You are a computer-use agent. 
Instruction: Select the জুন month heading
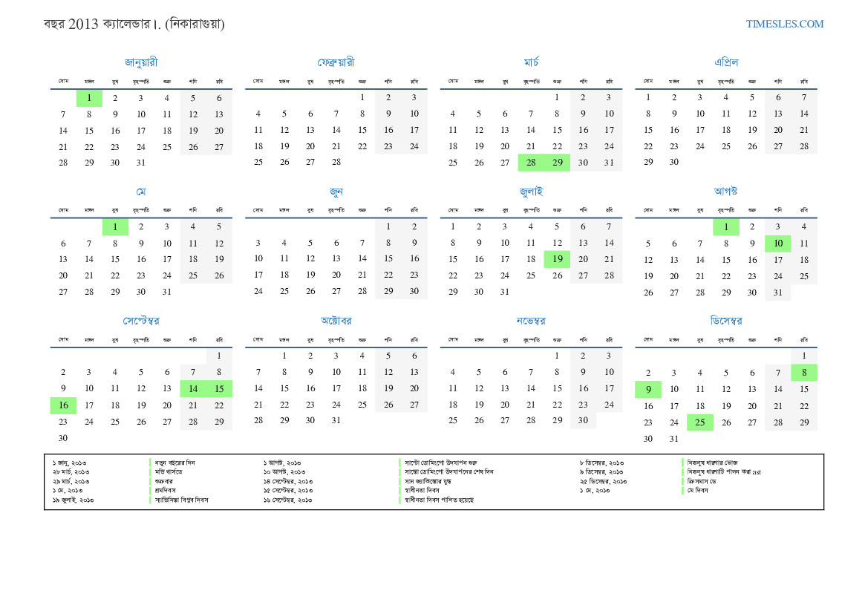336,192
